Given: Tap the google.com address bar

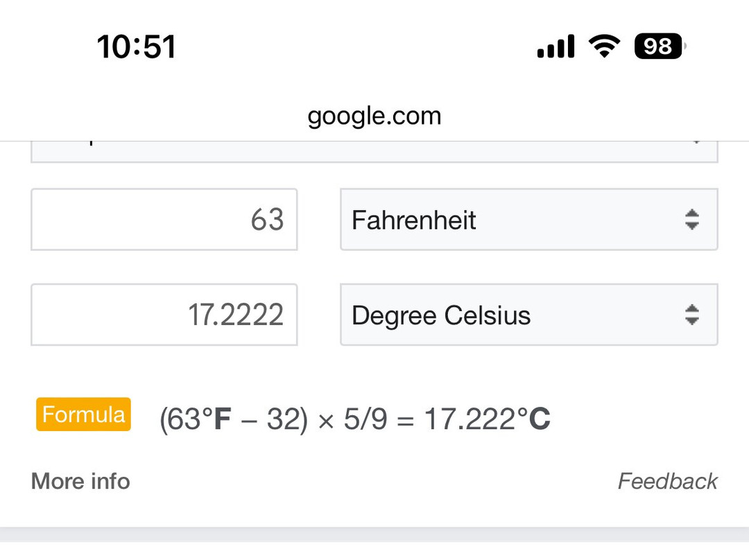Looking at the screenshot, I should pos(374,115).
